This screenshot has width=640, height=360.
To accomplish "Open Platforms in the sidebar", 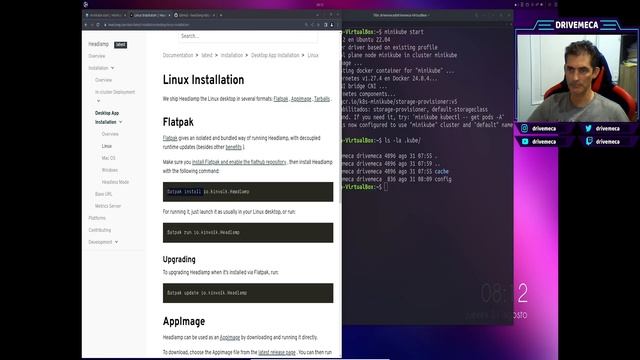I will pyautogui.click(x=97, y=218).
